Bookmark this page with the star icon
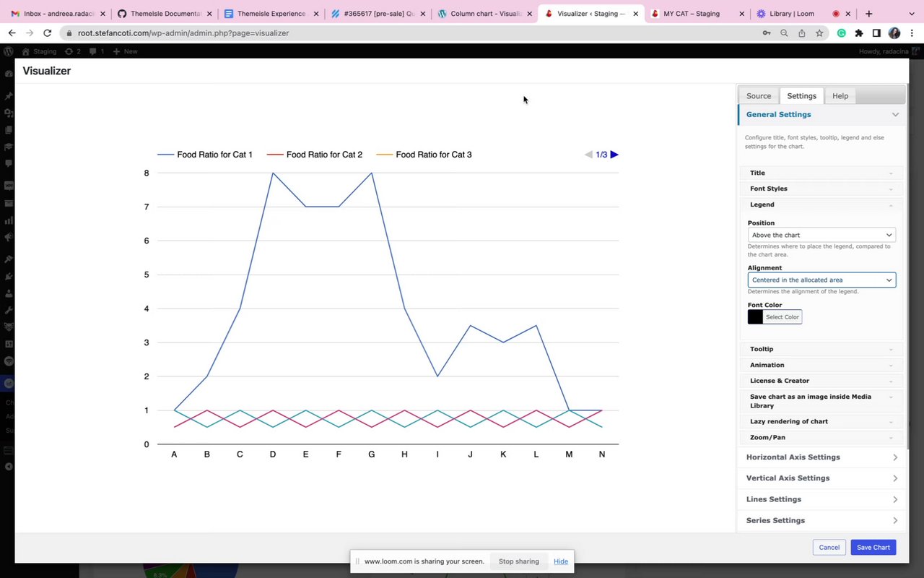The width and height of the screenshot is (924, 578). click(x=819, y=33)
